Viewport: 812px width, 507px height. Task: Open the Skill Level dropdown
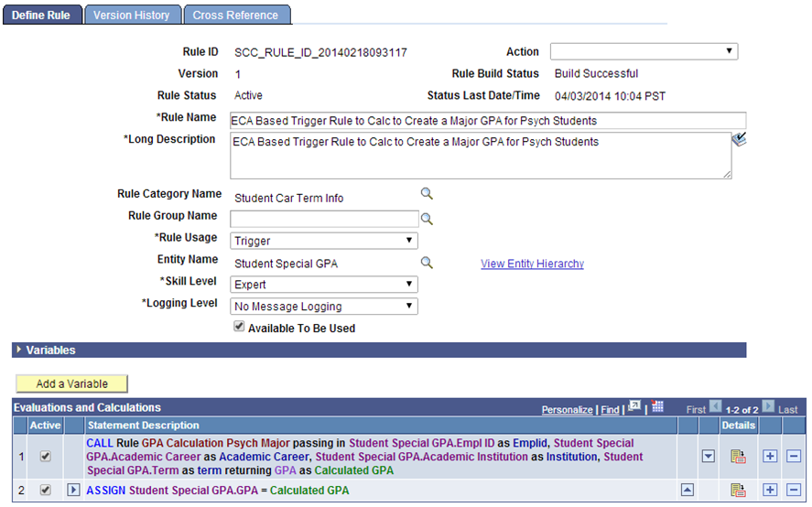[x=324, y=285]
